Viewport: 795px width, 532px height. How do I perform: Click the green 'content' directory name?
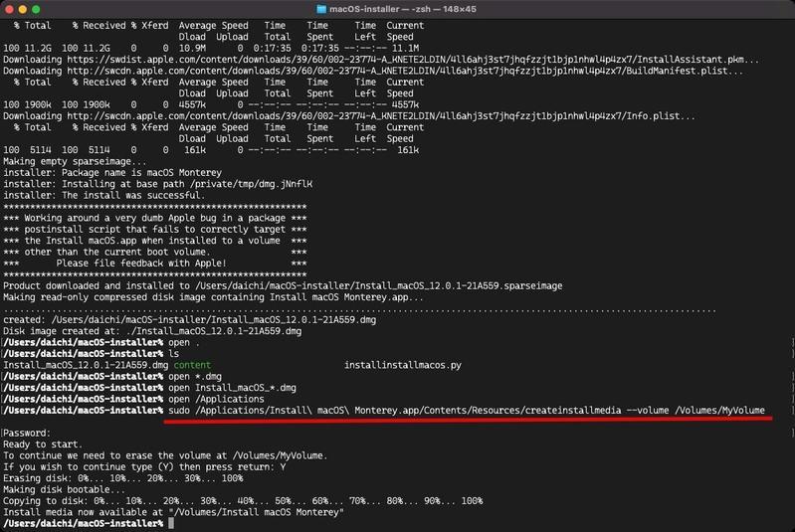pyautogui.click(x=192, y=365)
